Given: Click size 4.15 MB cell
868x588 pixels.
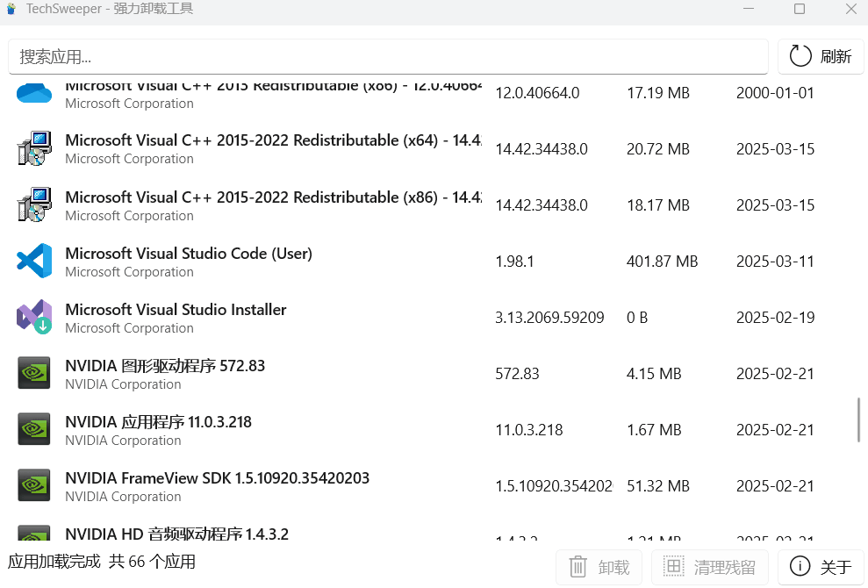Looking at the screenshot, I should coord(654,374).
